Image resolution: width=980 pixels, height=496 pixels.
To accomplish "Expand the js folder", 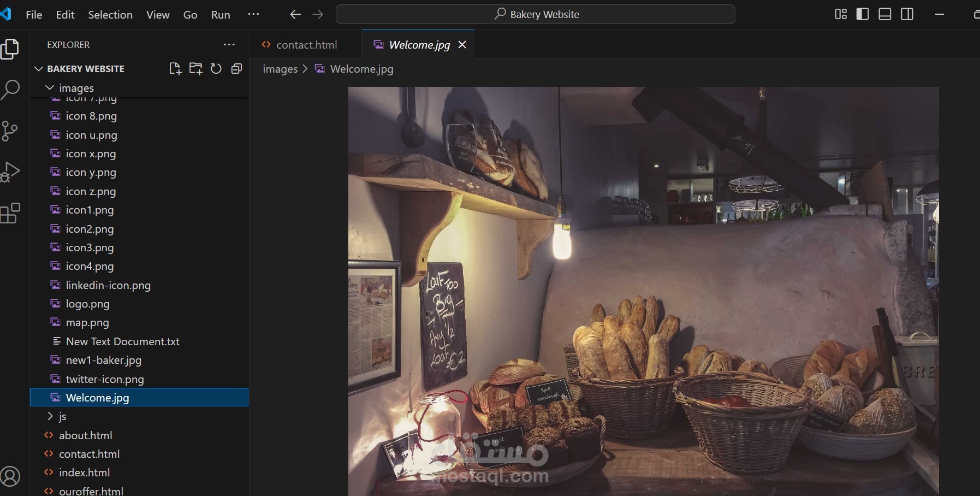I will pyautogui.click(x=50, y=416).
